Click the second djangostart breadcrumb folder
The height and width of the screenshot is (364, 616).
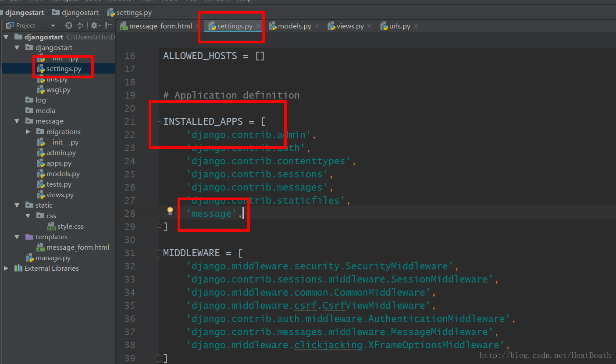(75, 12)
